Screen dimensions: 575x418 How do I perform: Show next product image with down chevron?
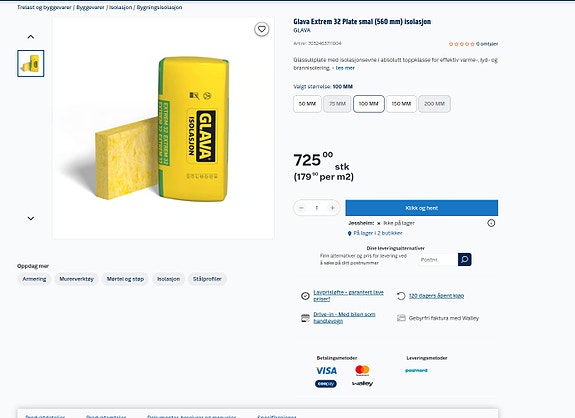(31, 218)
